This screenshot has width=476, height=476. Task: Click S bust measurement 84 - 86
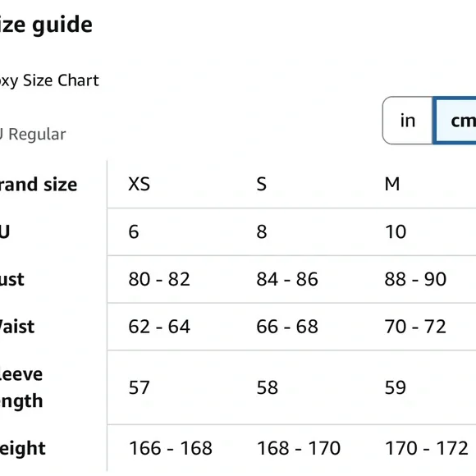[x=287, y=279]
